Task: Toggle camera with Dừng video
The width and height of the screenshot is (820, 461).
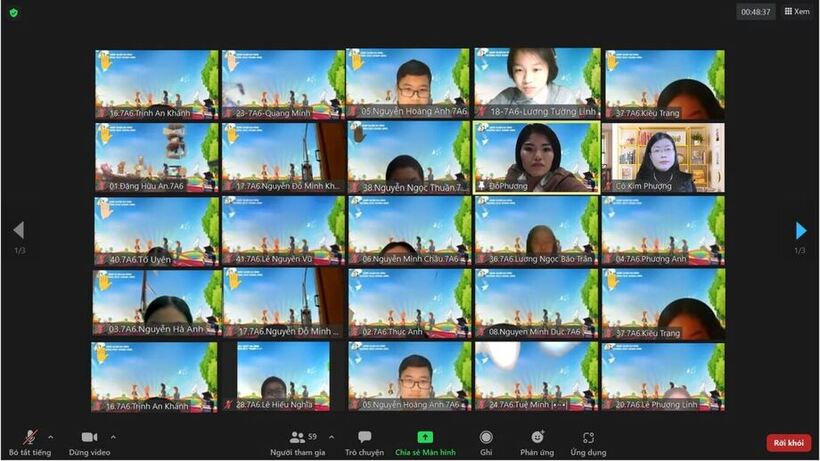Action: (89, 438)
